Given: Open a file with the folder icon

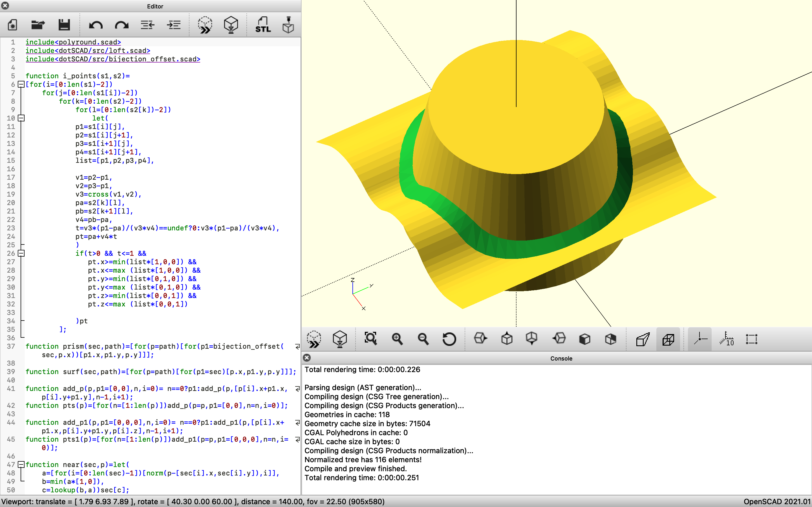Looking at the screenshot, I should (38, 25).
